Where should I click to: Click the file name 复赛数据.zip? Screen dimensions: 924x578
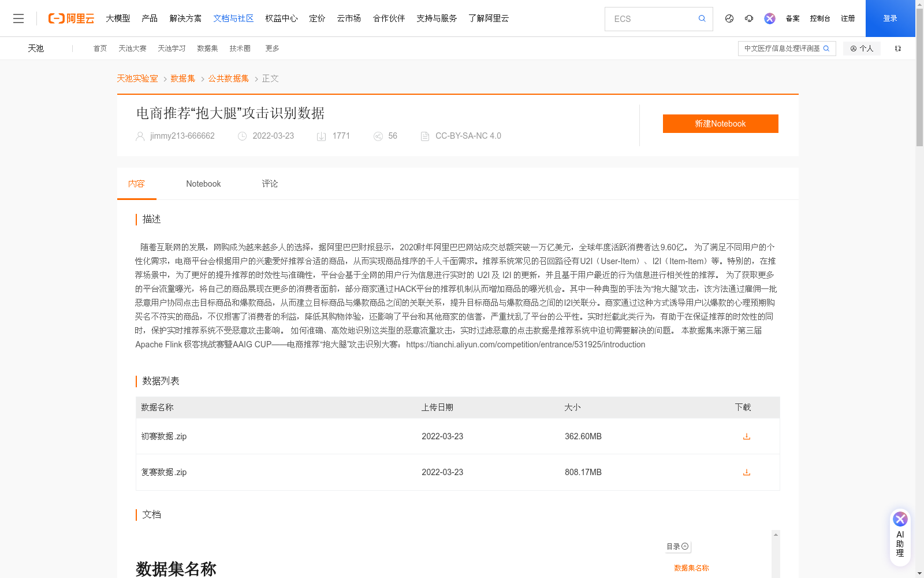pyautogui.click(x=164, y=472)
